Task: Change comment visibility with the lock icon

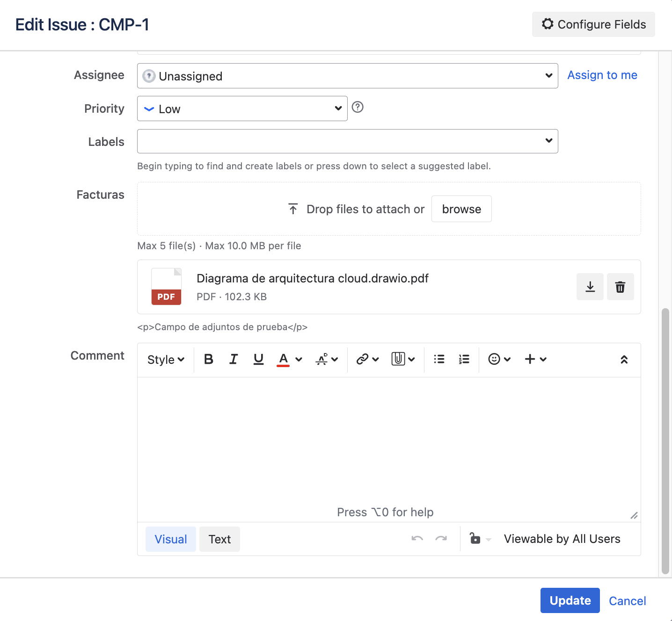Action: click(480, 539)
